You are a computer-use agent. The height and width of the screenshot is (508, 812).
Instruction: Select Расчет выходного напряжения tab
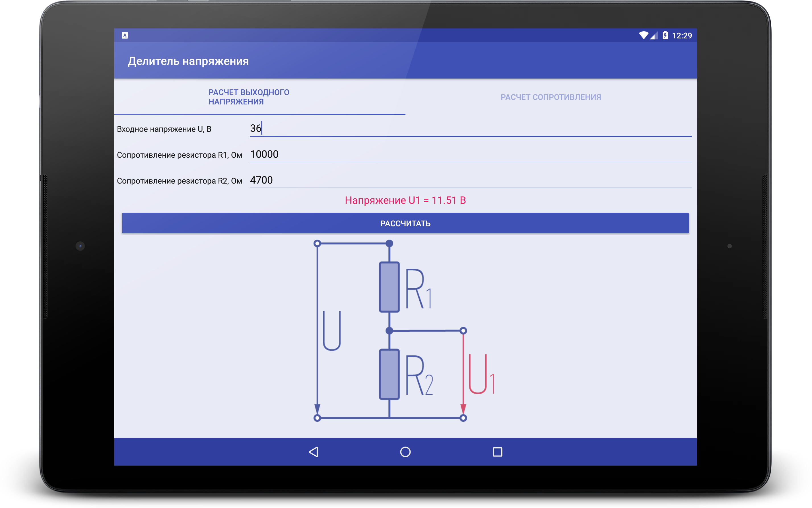coord(259,97)
